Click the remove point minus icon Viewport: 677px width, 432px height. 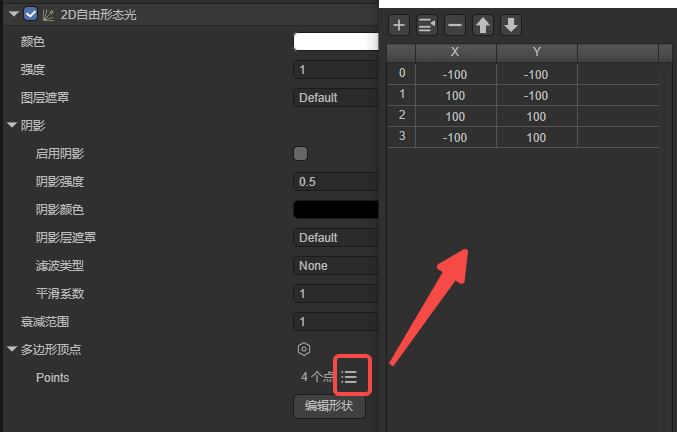click(455, 25)
